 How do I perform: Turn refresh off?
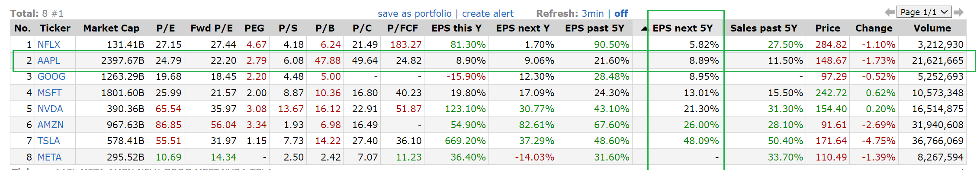[x=621, y=13]
